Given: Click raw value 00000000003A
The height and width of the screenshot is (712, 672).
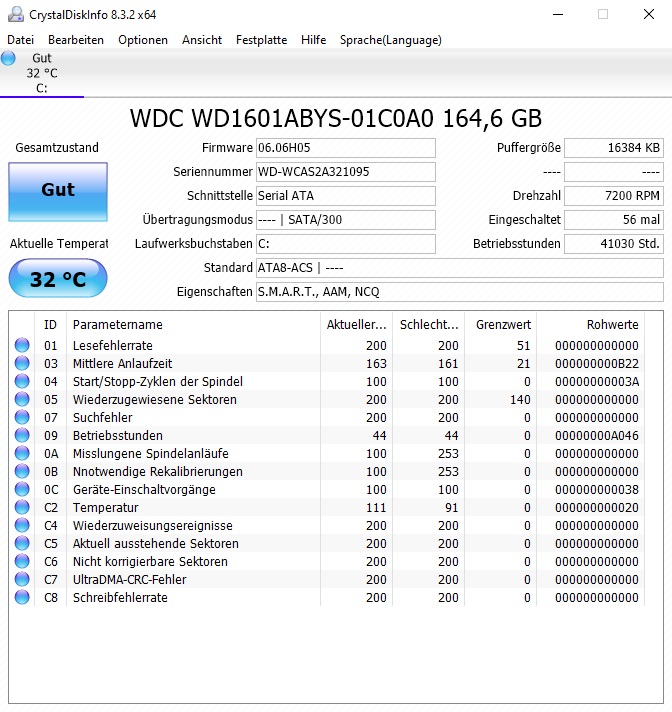Looking at the screenshot, I should pyautogui.click(x=597, y=381).
